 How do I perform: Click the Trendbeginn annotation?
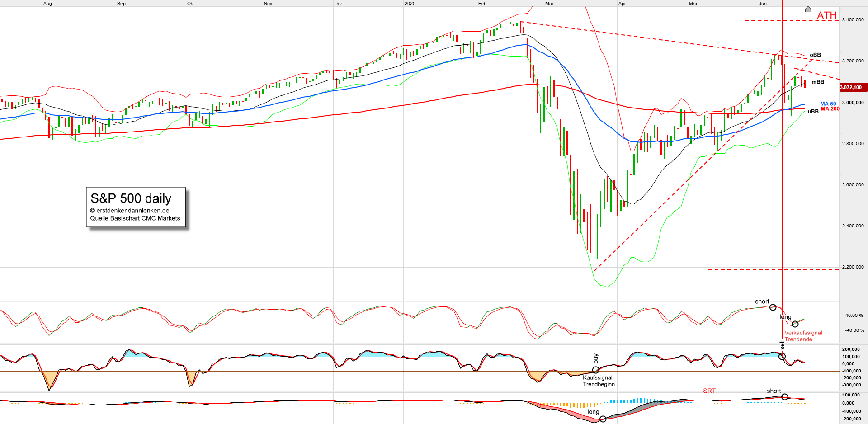point(599,385)
